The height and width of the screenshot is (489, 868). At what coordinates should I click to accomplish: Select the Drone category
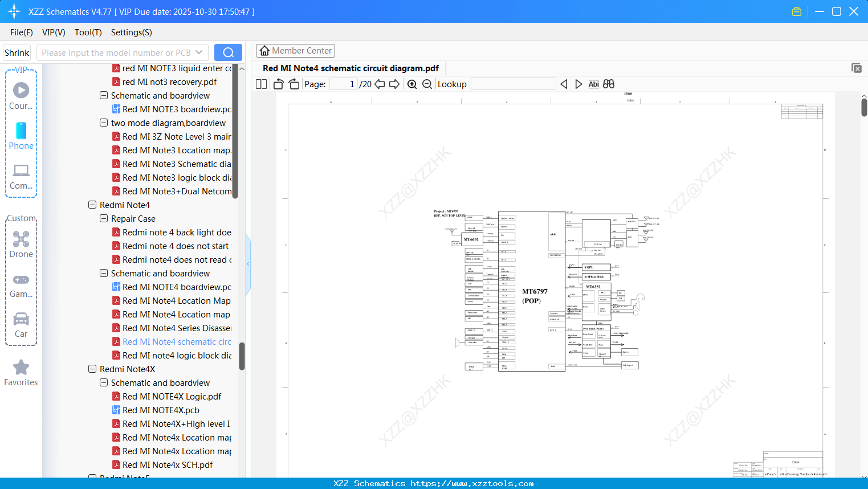(x=21, y=239)
